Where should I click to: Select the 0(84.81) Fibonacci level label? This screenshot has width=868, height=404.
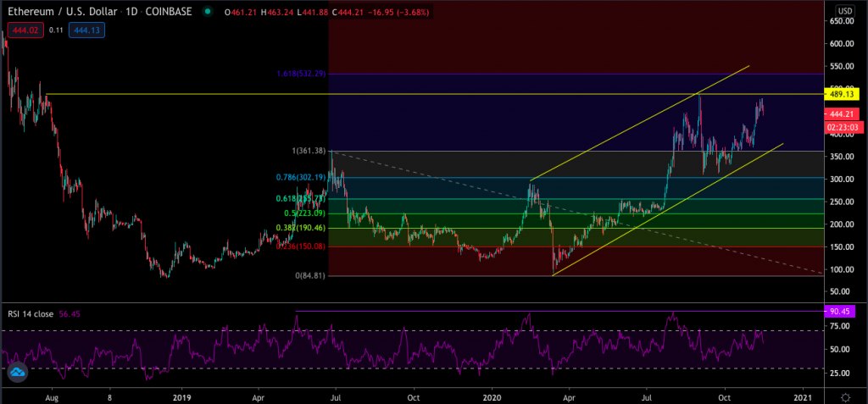point(308,275)
